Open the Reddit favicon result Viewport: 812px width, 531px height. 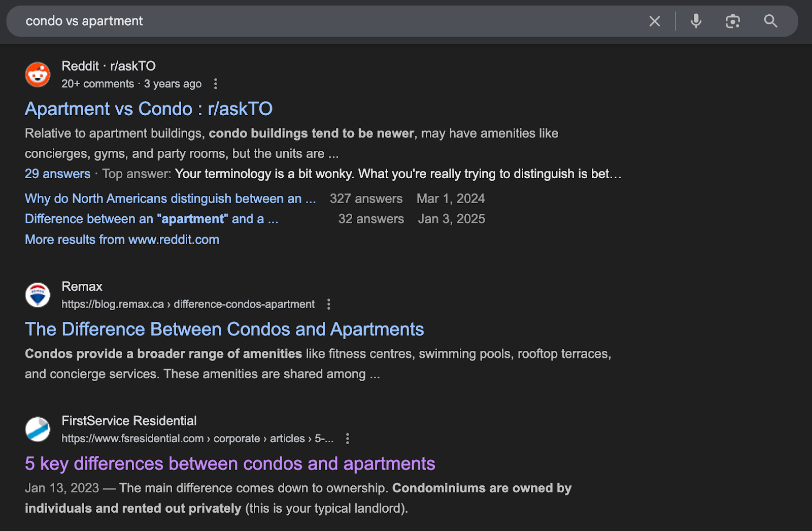38,75
